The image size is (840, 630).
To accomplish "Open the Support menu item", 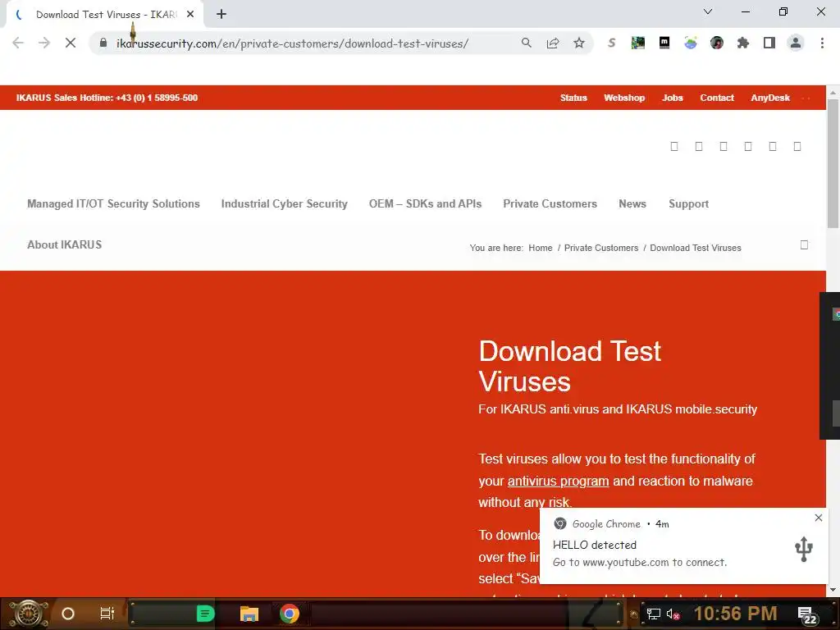I will coord(688,203).
